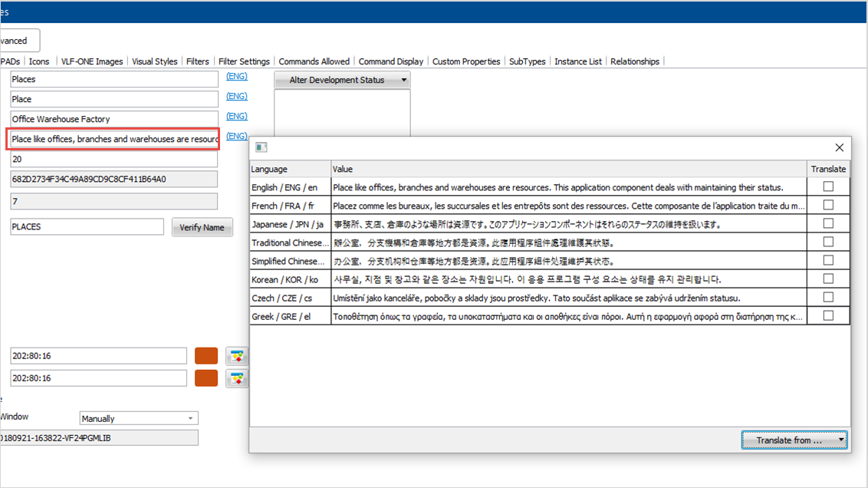Select the Czech value cell 'Umístění jako kanceláře'

click(x=569, y=298)
